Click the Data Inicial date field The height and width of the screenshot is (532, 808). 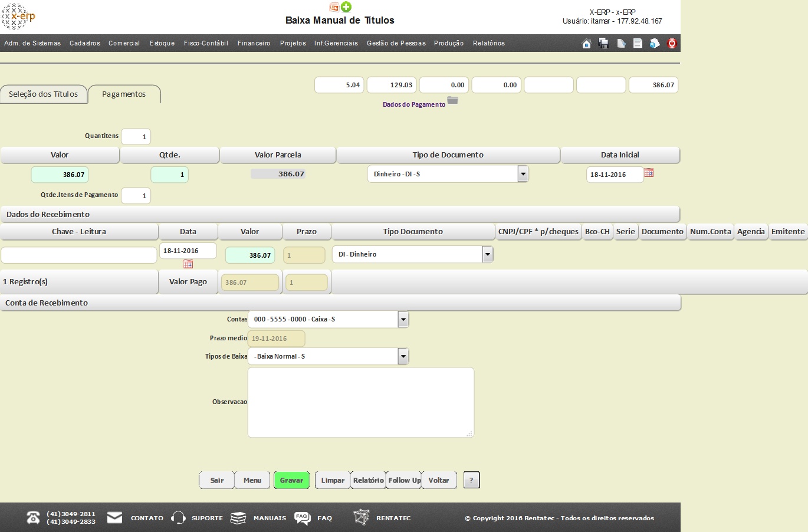click(x=615, y=175)
